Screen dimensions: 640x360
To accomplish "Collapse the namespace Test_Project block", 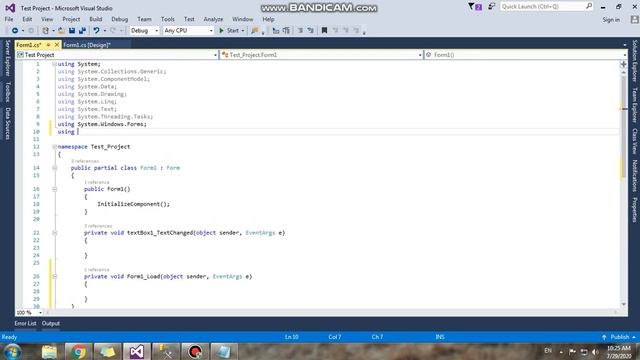I will tap(54, 147).
